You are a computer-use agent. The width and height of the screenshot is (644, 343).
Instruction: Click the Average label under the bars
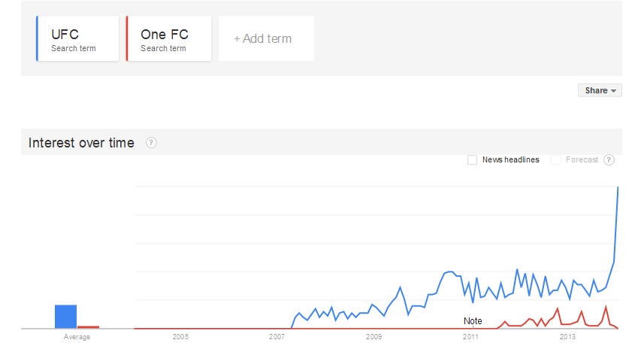77,337
